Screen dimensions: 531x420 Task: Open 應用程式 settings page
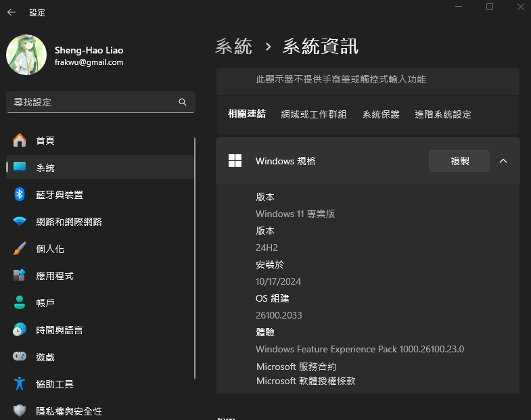point(101,276)
